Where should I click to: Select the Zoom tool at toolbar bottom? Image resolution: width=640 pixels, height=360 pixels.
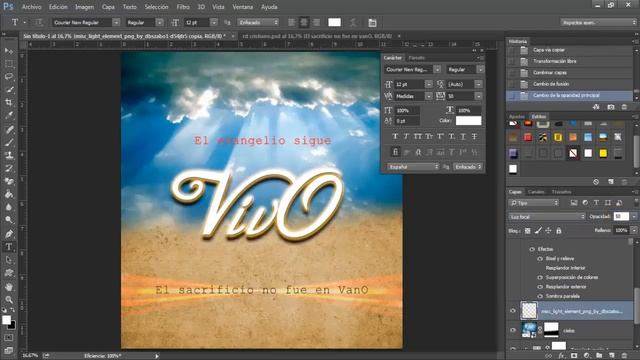click(9, 300)
